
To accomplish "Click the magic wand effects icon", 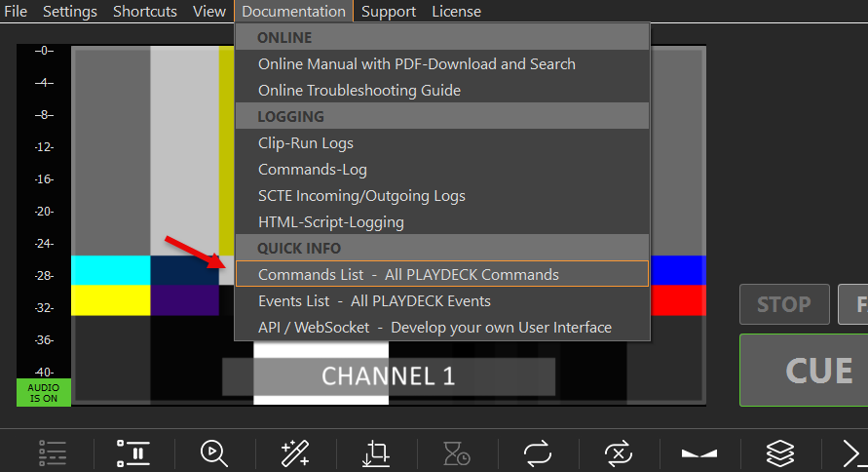I will pyautogui.click(x=295, y=453).
